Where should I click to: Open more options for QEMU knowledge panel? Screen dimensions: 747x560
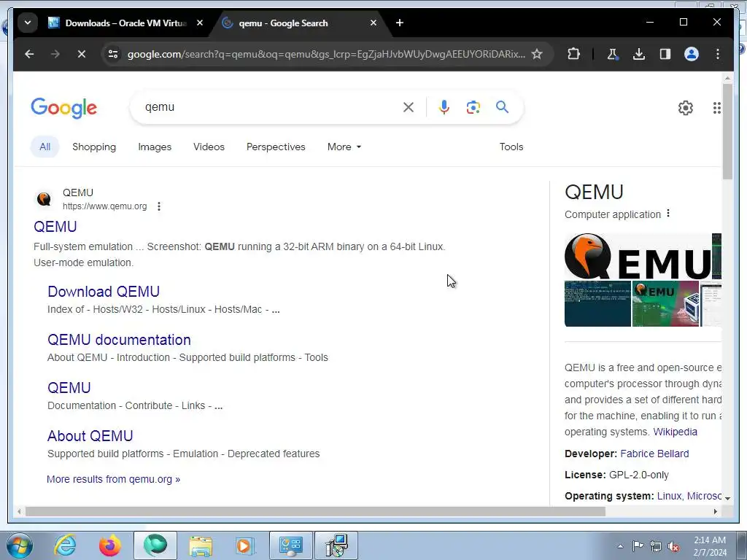tap(668, 214)
